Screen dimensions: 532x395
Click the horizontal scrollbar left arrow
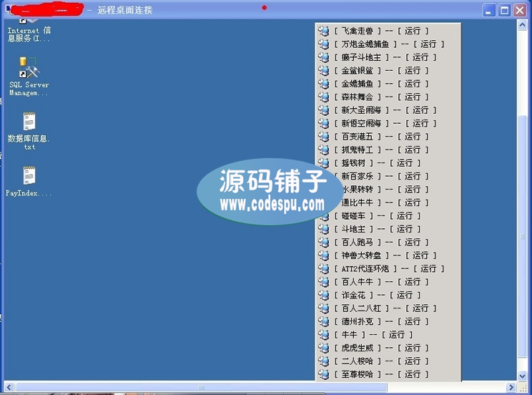click(9, 387)
